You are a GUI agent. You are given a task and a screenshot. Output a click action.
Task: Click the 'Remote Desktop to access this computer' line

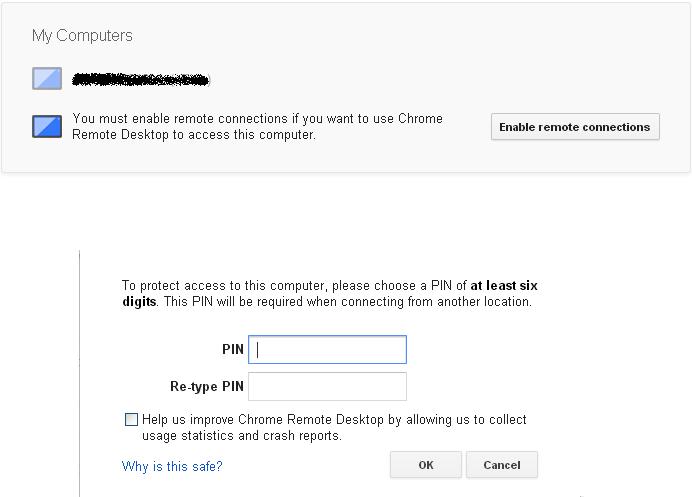(194, 135)
